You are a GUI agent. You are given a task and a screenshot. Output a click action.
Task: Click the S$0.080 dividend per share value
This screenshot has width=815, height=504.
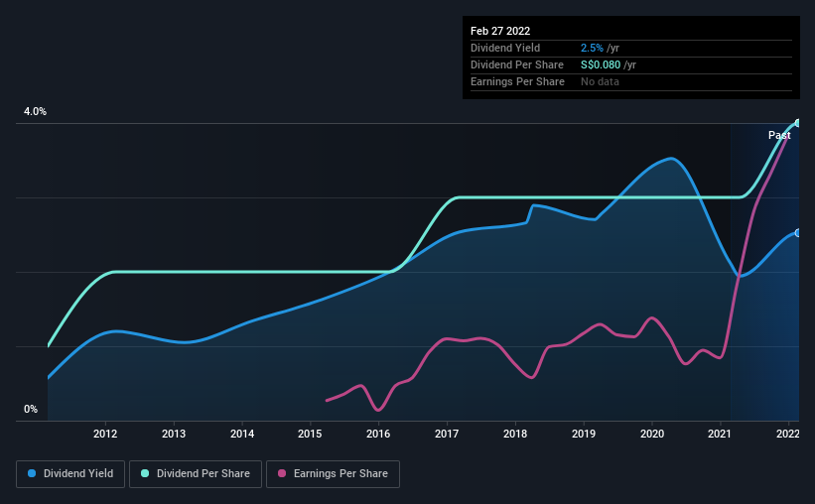602,64
